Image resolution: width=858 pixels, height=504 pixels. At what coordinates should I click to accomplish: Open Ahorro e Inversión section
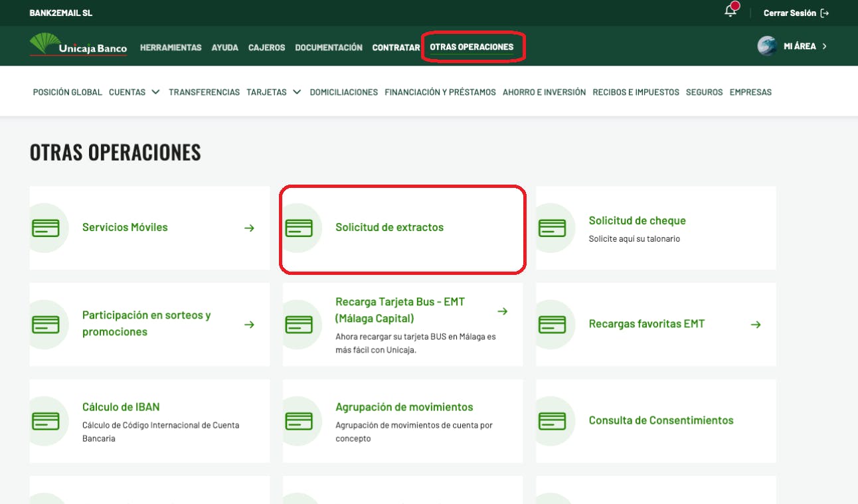click(x=545, y=92)
